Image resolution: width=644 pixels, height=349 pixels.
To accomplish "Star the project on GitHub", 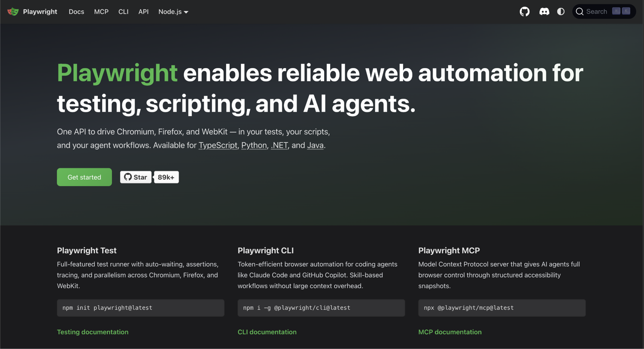I will pos(136,177).
